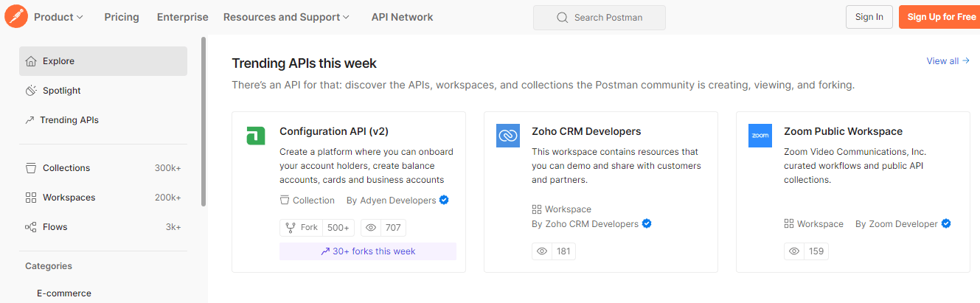Select the Zoho CRM Developers logo icon
The width and height of the screenshot is (980, 303).
[x=508, y=136]
